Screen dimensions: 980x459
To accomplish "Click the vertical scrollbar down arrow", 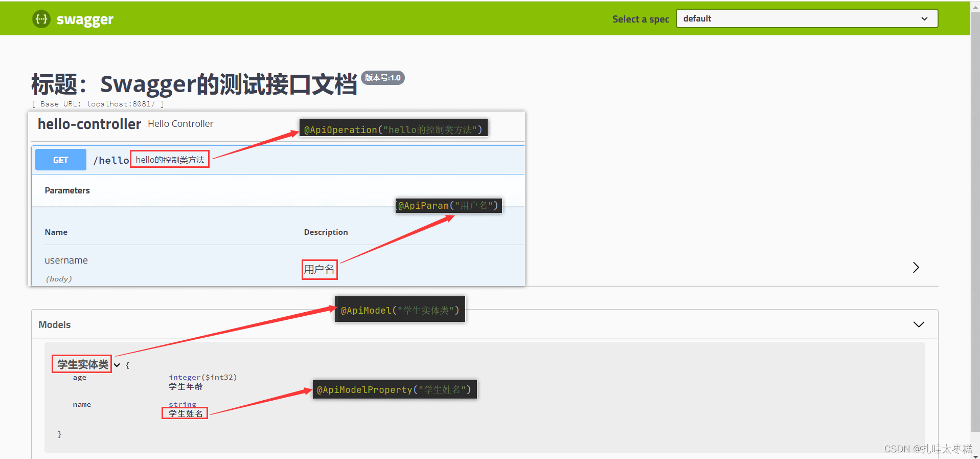I will (x=975, y=455).
